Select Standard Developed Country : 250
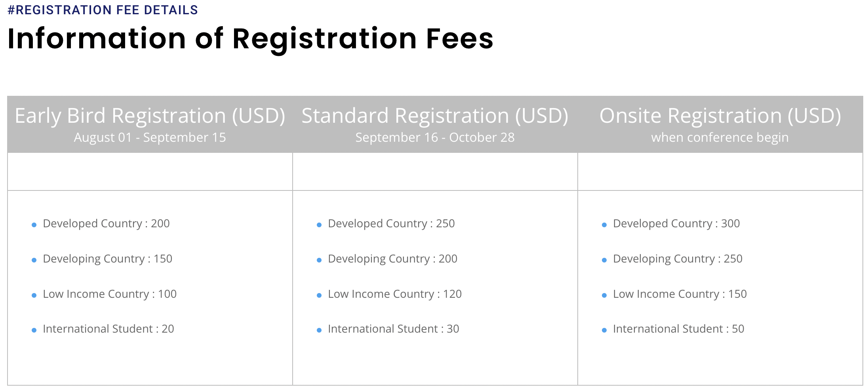Viewport: 868px width, 392px height. (391, 224)
